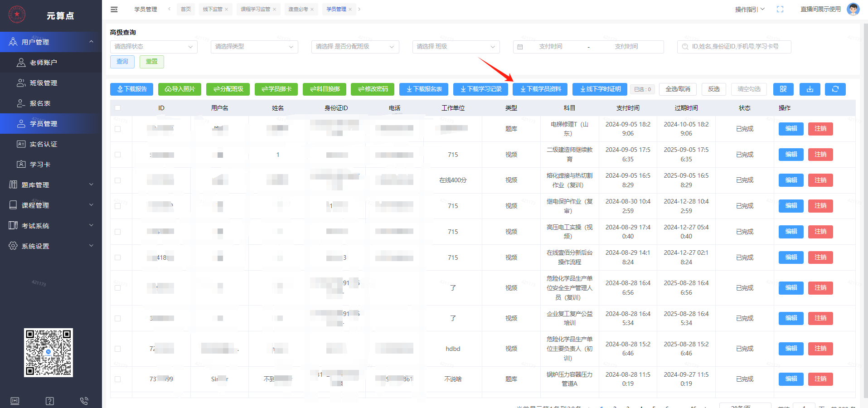
Task: Click the 元算点 logo icon
Action: (17, 15)
